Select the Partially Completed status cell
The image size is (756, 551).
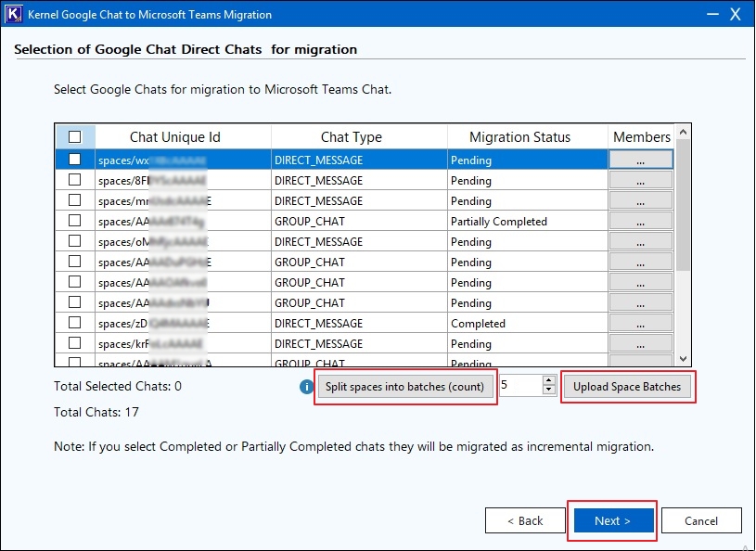tap(528, 222)
